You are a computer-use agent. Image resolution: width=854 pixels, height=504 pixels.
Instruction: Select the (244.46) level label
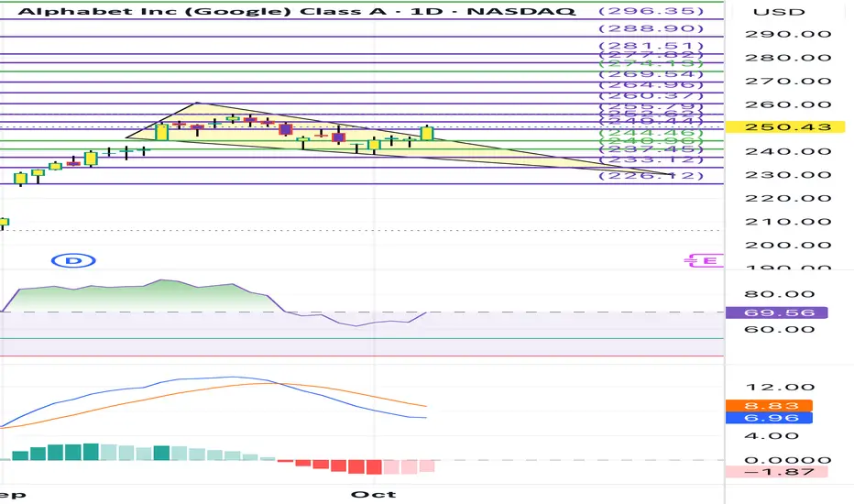coord(651,132)
